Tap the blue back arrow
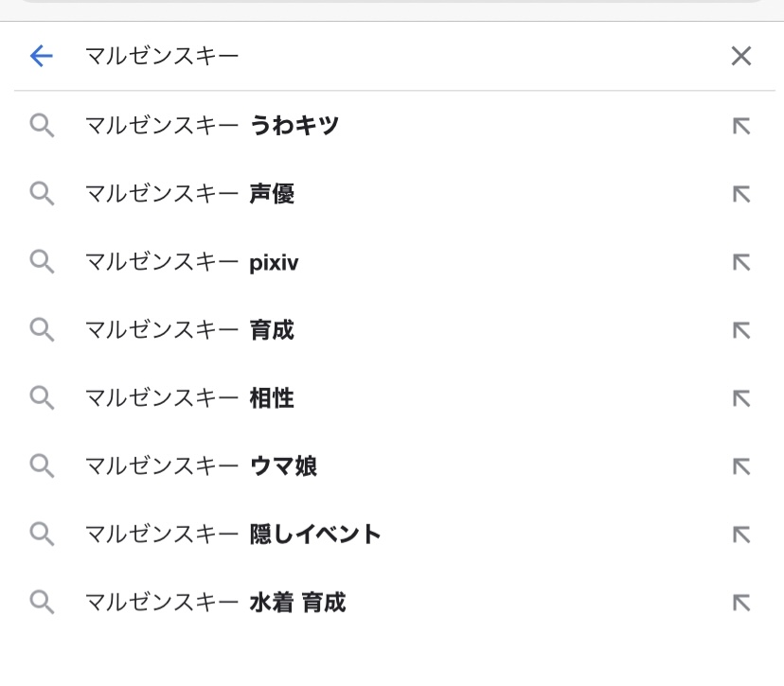Screen dimensions: 784x686 click(x=42, y=57)
